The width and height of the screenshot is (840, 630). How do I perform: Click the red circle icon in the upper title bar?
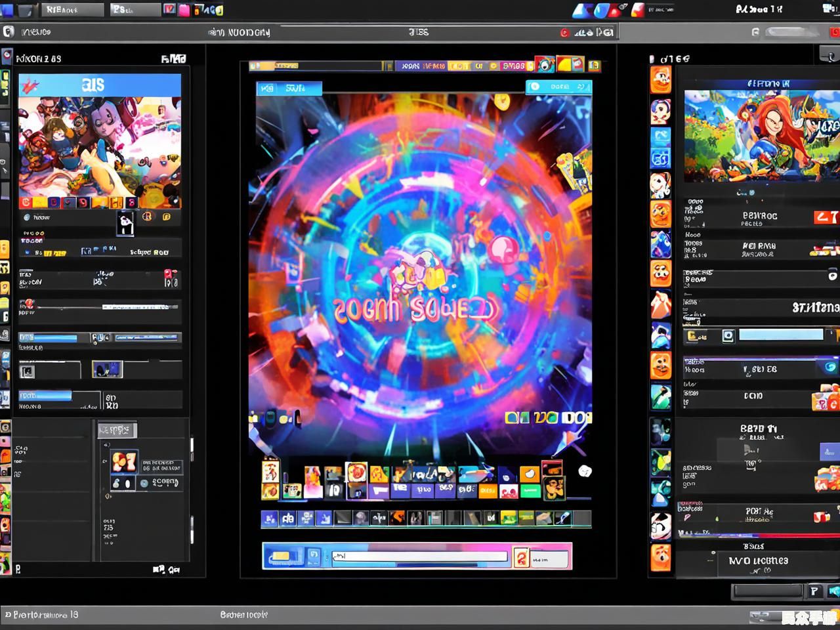pyautogui.click(x=564, y=32)
